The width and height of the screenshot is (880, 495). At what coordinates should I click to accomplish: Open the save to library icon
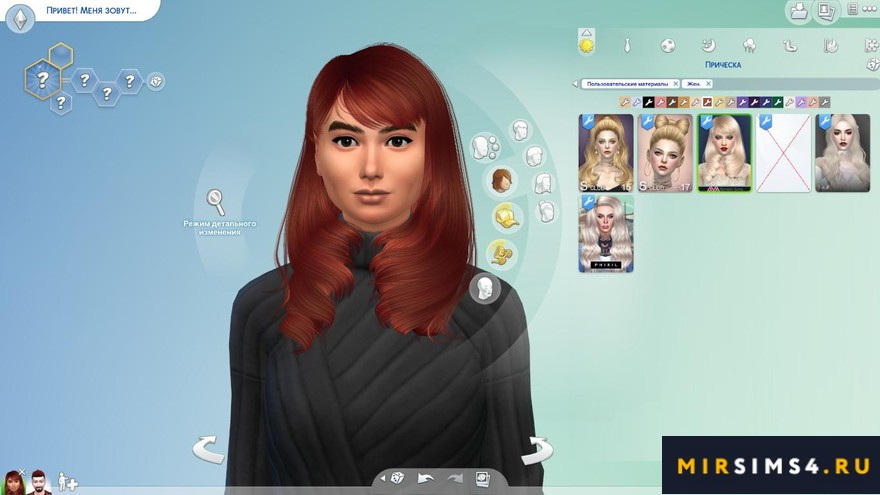click(x=798, y=11)
